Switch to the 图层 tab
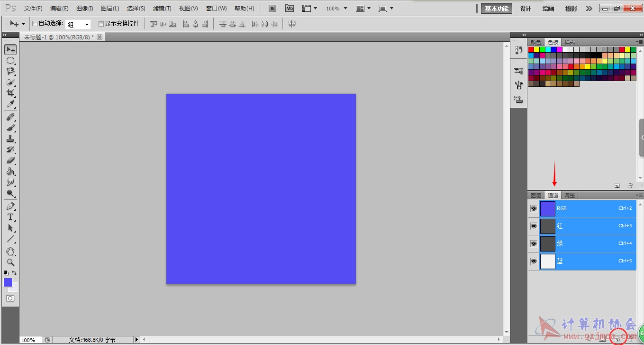 (x=536, y=196)
